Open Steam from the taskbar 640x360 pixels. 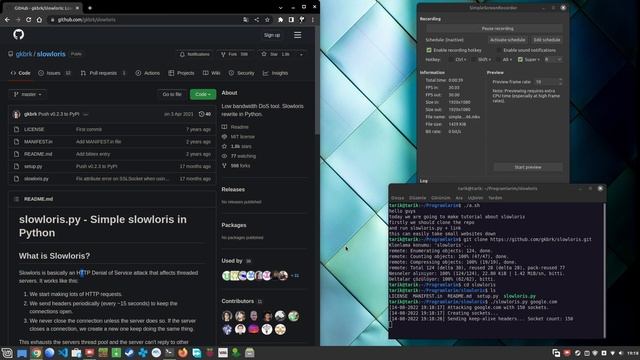(129, 353)
